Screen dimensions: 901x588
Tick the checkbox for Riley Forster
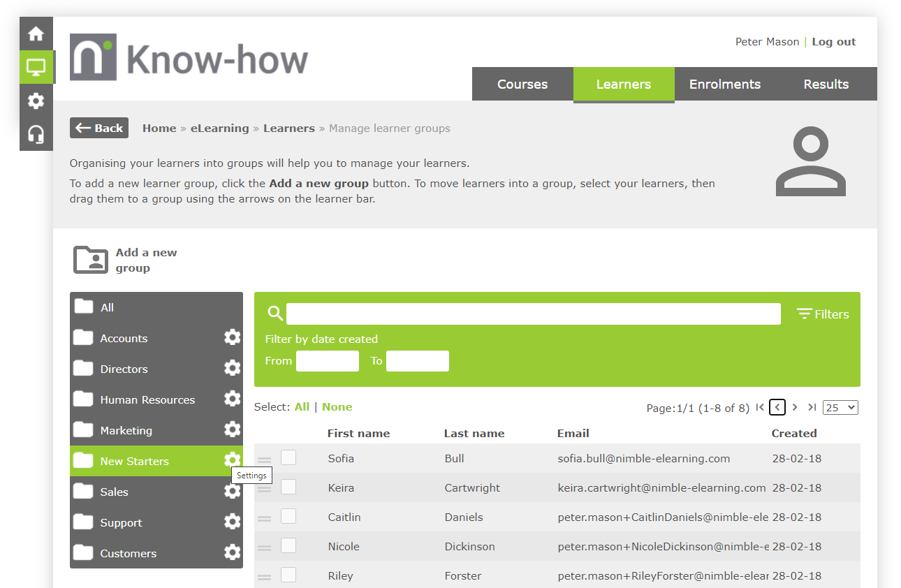(x=288, y=575)
